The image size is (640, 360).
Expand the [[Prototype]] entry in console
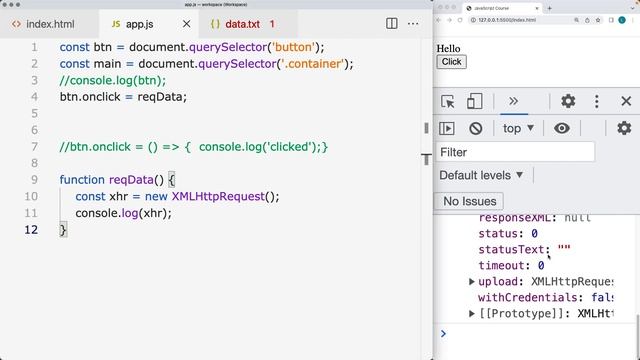click(x=471, y=313)
